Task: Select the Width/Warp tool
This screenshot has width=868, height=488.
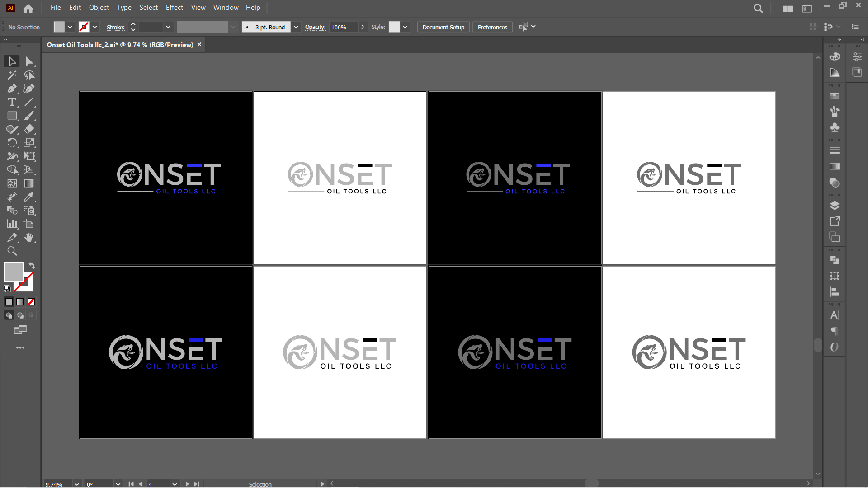Action: (x=12, y=156)
